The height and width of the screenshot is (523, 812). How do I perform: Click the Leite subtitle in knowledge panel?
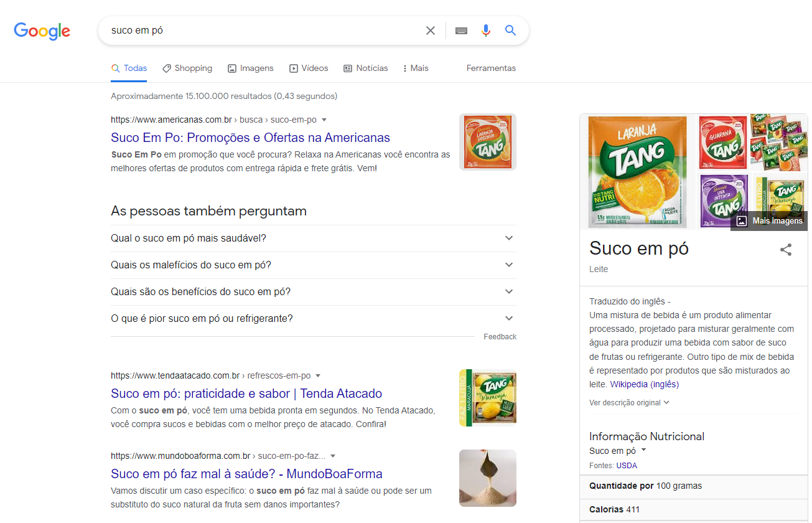click(599, 269)
